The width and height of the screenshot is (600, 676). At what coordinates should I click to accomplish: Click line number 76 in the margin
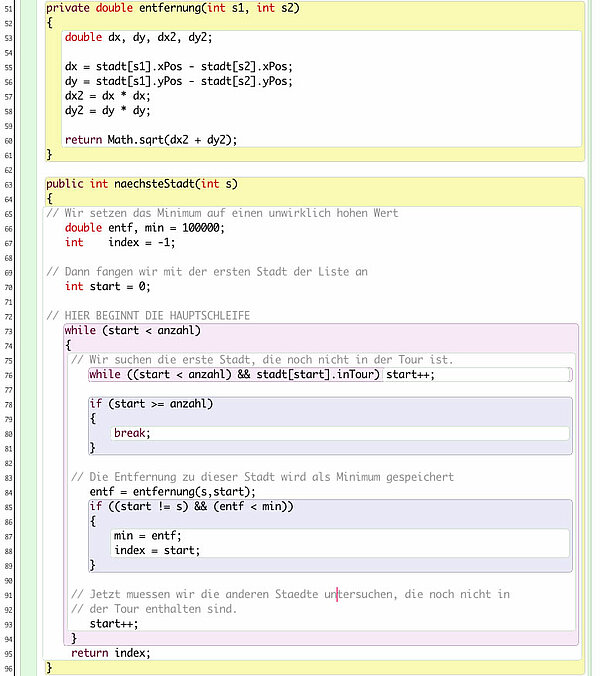(8, 374)
